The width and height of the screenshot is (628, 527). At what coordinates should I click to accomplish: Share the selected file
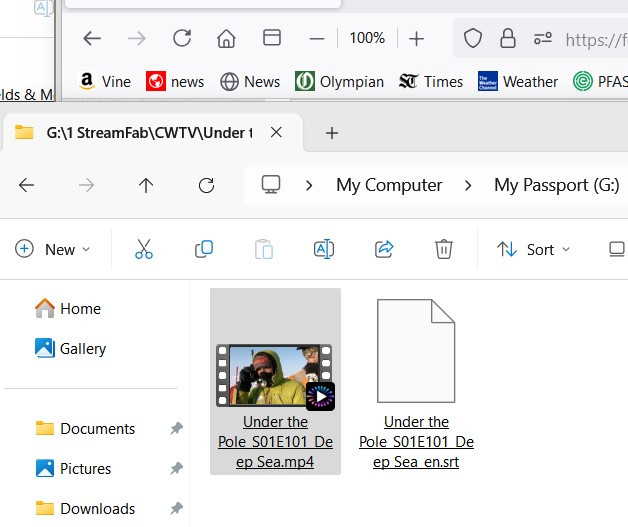384,249
